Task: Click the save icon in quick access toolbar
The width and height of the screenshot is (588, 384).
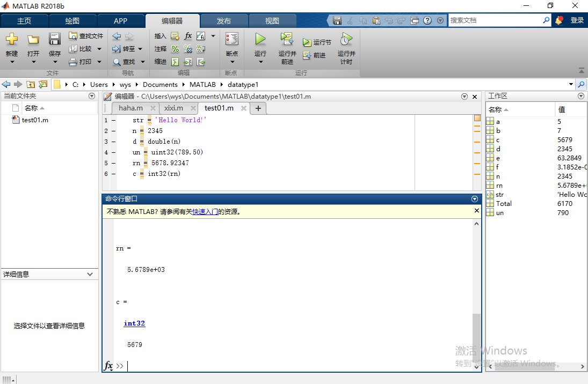Action: [337, 20]
